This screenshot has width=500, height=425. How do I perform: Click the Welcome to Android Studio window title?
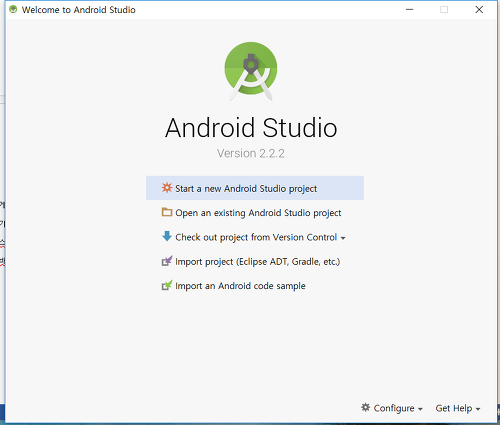point(79,10)
